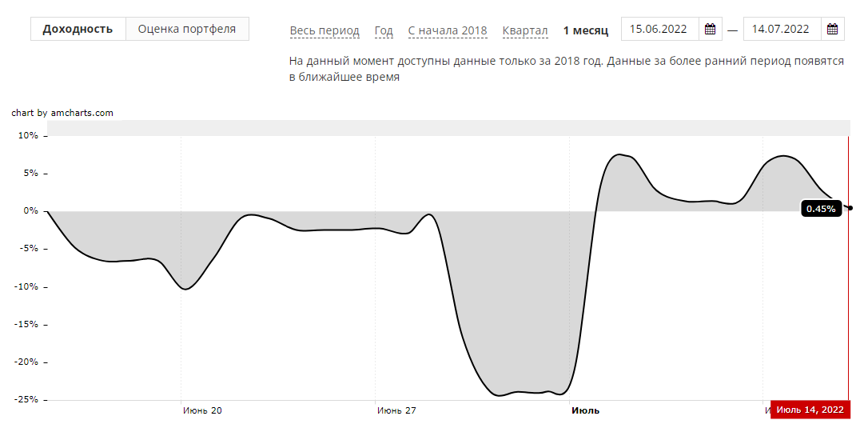Click the 0.45% value balloon
868x436 pixels.
coord(821,209)
